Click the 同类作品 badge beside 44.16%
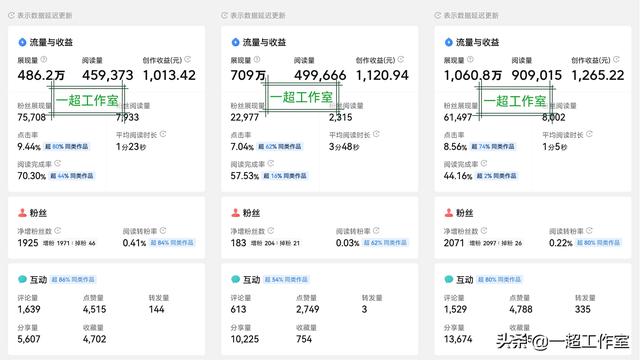Image resolution: width=640 pixels, height=360 pixels. pos(496,176)
